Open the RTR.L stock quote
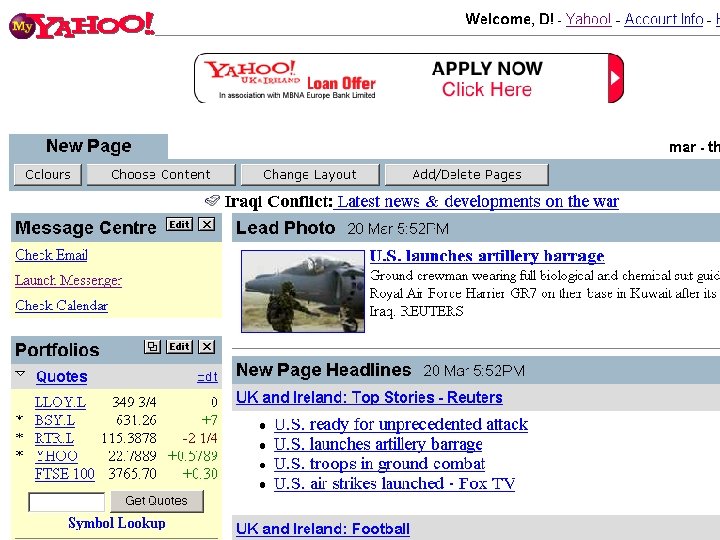Image resolution: width=720 pixels, height=540 pixels. pyautogui.click(x=54, y=438)
